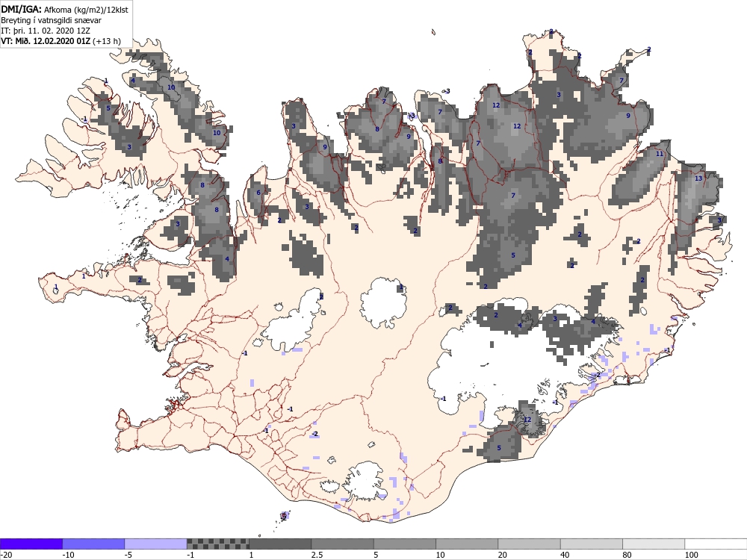
Task: Select the header line DMI/IGA: Afkoma (kg/m2)/12klst
Action: click(x=64, y=9)
